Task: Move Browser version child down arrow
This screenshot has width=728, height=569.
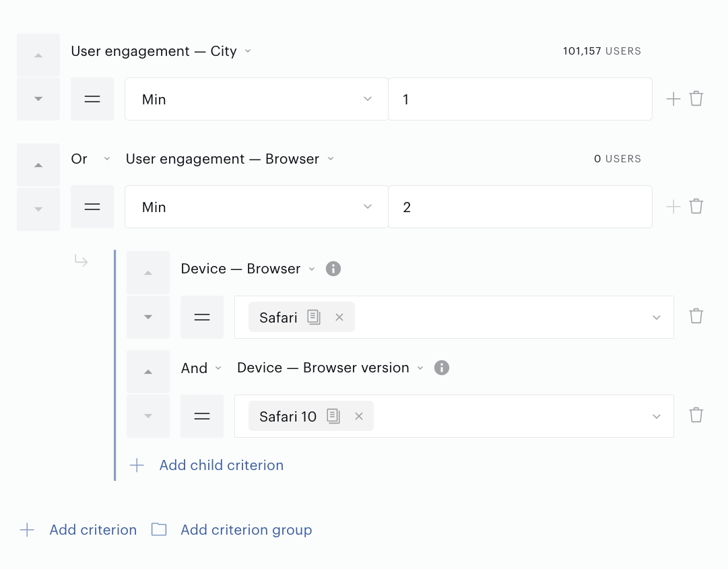Action: [148, 416]
